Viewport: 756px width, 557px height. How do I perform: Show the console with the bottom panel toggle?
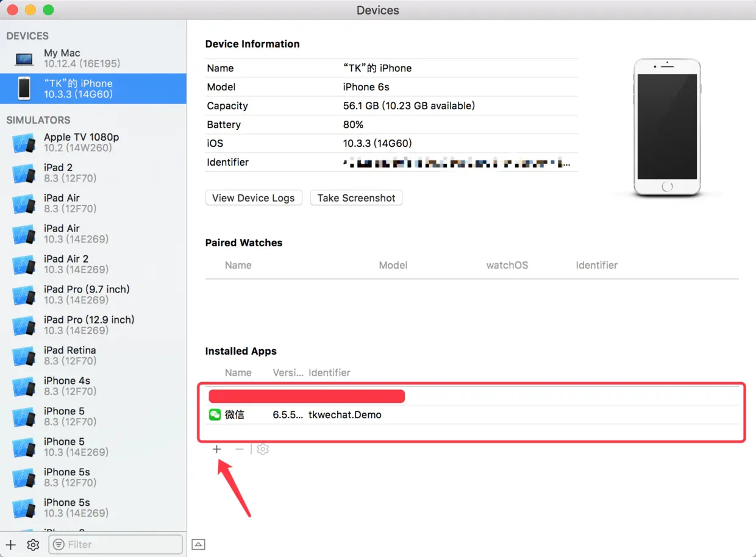point(198,544)
